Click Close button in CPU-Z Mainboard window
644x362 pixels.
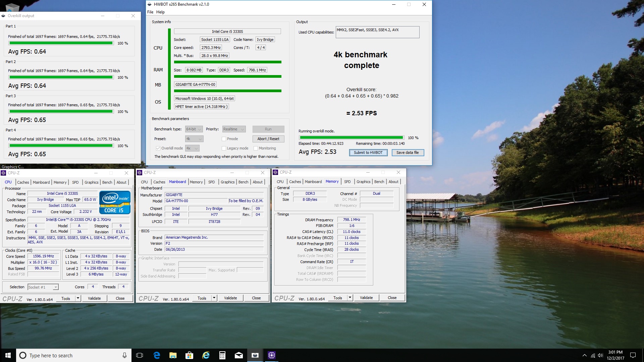(256, 298)
